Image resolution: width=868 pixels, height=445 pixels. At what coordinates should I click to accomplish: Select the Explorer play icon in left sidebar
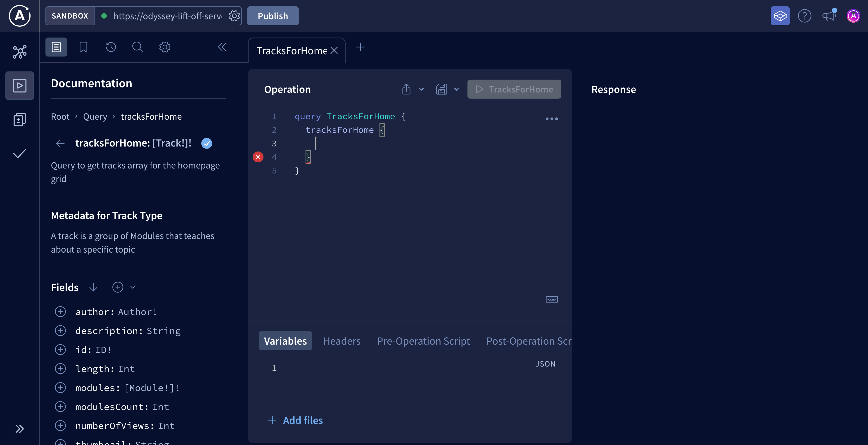(x=19, y=85)
